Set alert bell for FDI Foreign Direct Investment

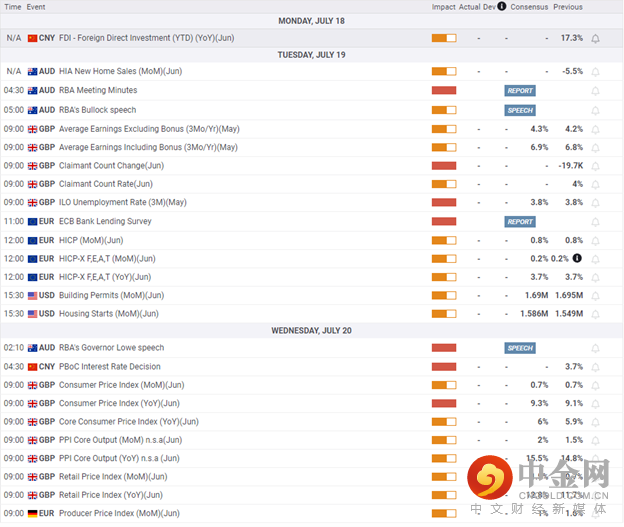click(x=595, y=39)
